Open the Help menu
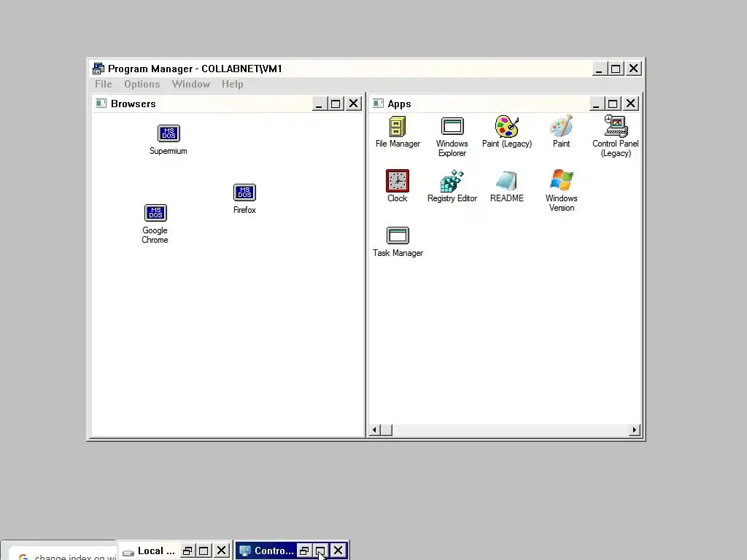The image size is (747, 560). coord(233,84)
